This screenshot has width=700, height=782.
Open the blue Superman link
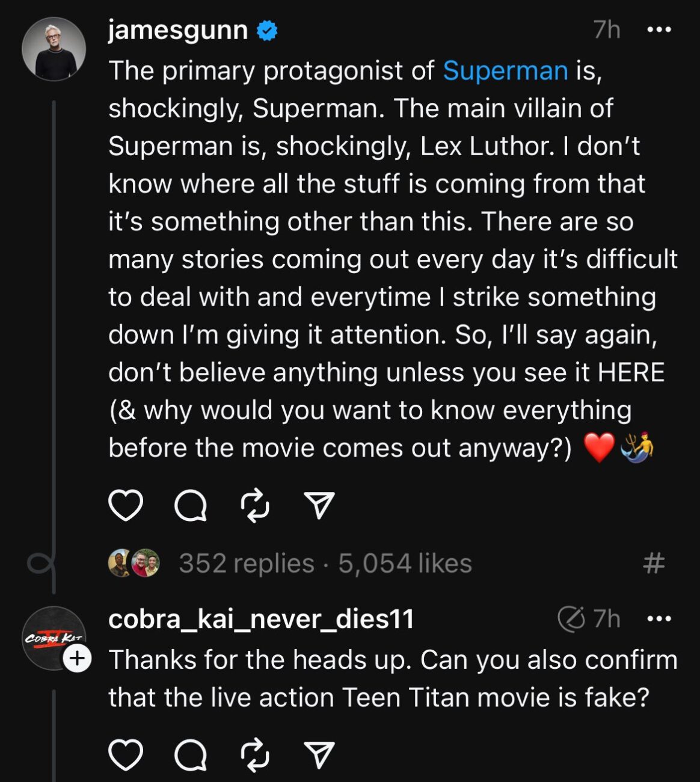click(505, 71)
